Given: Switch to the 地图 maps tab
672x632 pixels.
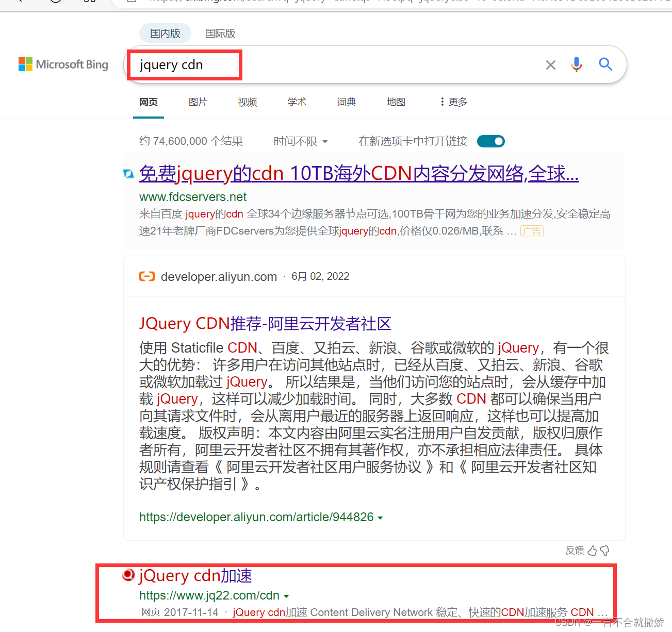Looking at the screenshot, I should (396, 102).
